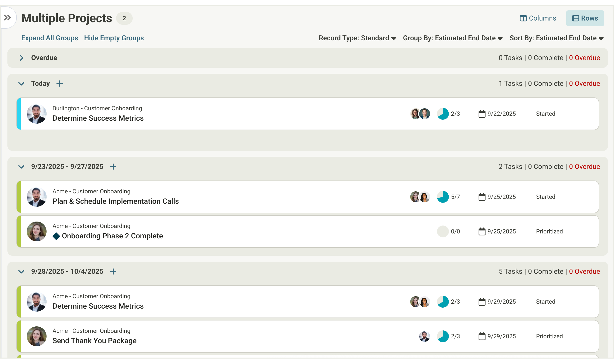614x364 pixels.
Task: Click the projects count badge 2
Action: 124,18
